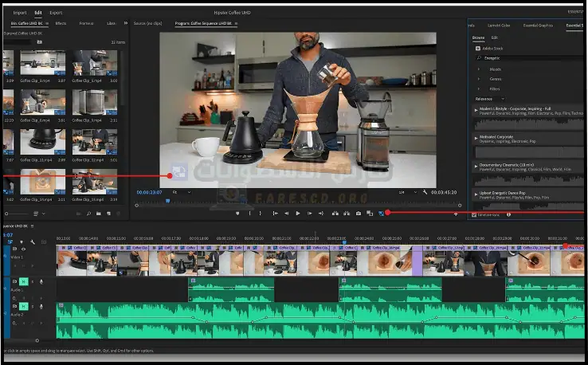Open timeline wrench display settings
The height and width of the screenshot is (365, 588).
(x=32, y=241)
